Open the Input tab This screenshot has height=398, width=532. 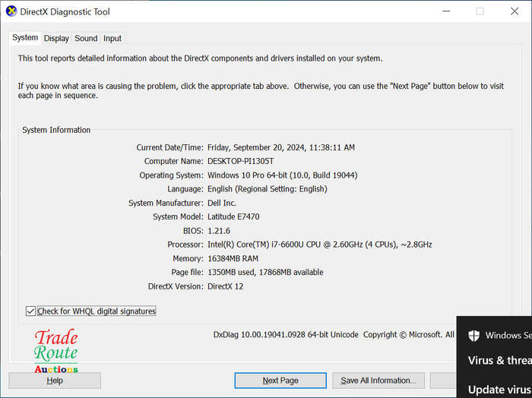(112, 38)
